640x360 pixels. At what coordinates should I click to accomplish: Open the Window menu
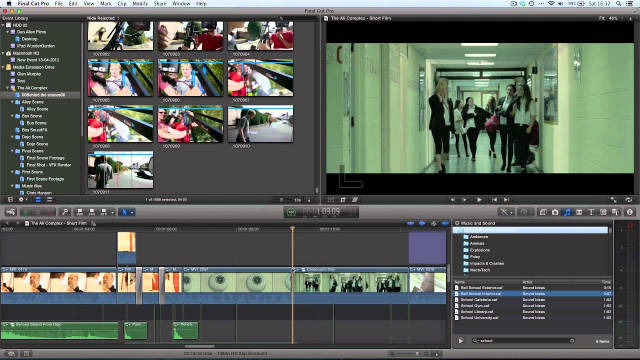coord(181,3)
